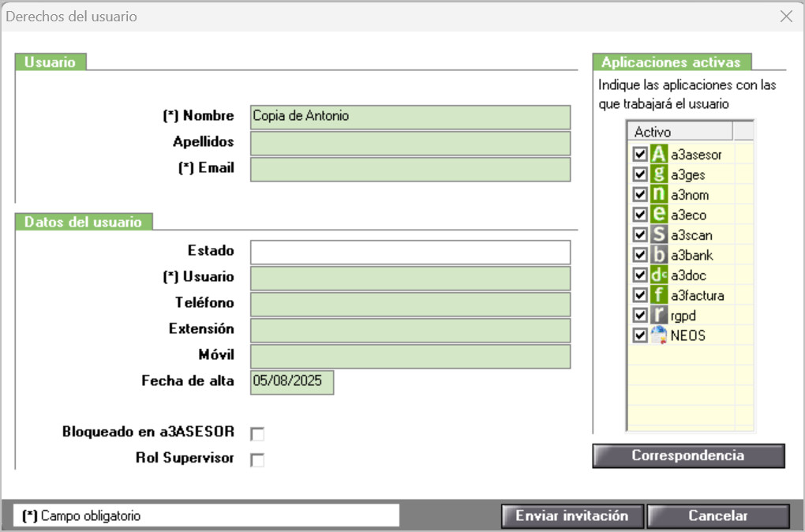Toggle the a3doc active checkbox
This screenshot has height=532, width=805.
point(640,275)
